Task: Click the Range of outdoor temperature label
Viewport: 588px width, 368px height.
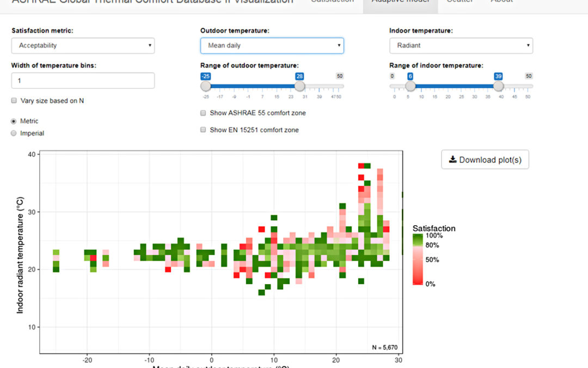Action: [249, 65]
